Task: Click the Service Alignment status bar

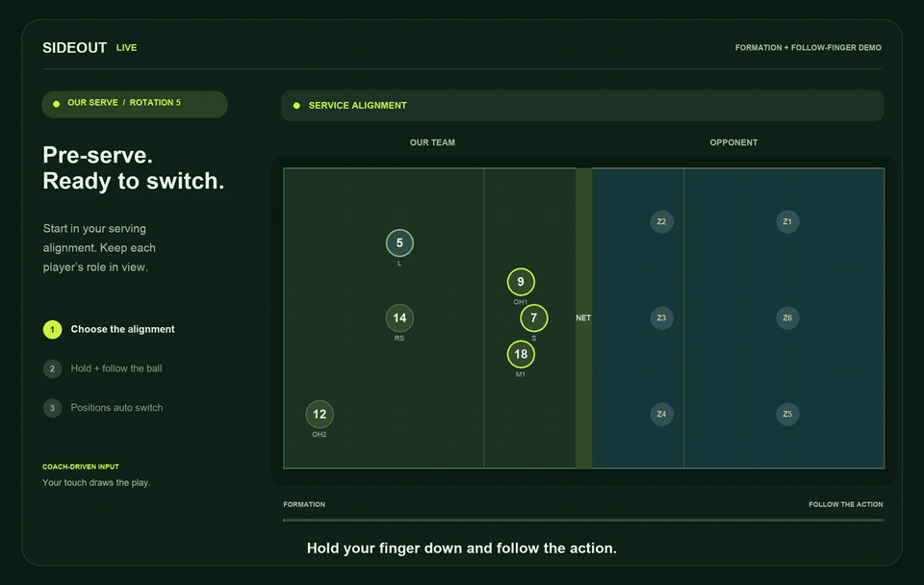Action: (x=582, y=106)
